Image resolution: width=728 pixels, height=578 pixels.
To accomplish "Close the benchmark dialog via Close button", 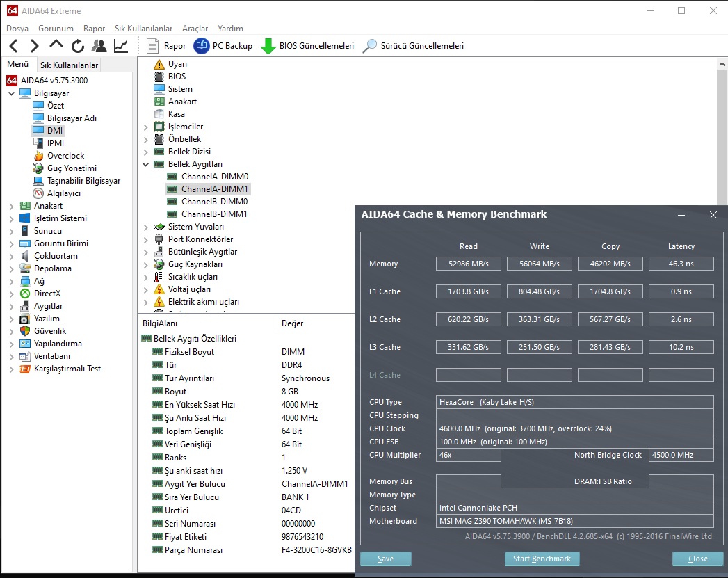I will tap(698, 559).
